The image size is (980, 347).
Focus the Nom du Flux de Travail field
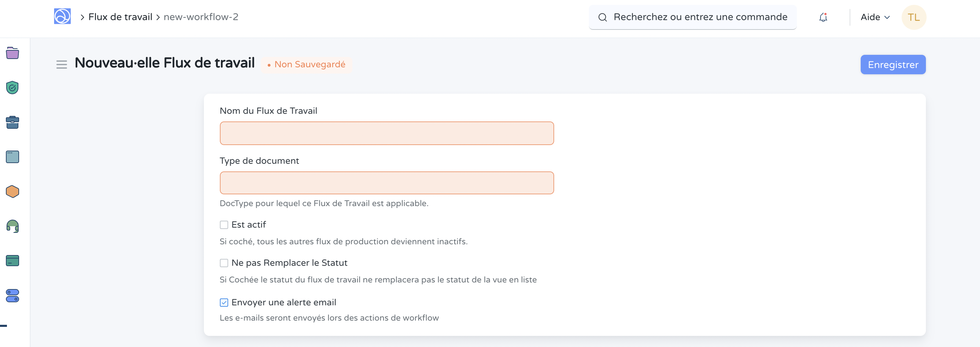(x=387, y=133)
